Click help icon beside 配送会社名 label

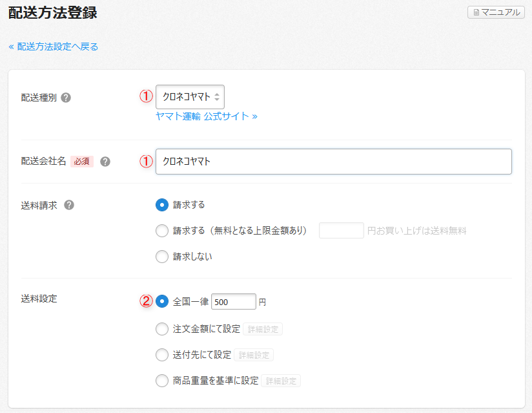pos(105,162)
